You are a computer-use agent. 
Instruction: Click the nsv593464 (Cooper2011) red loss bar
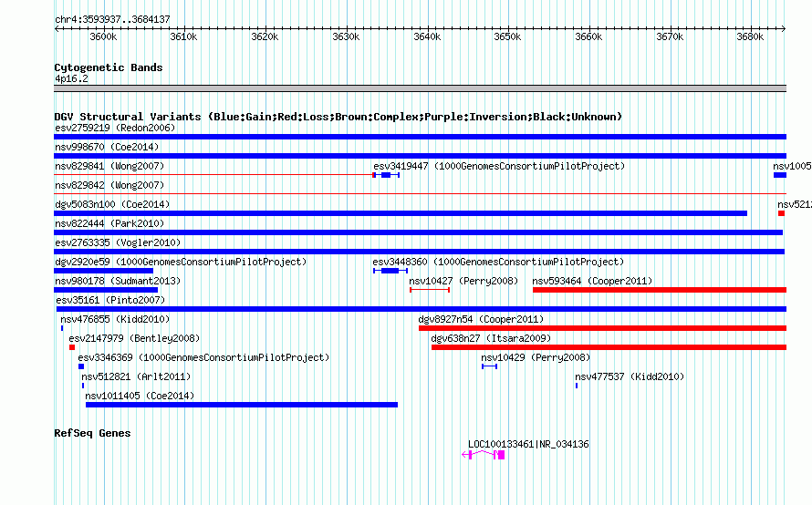660,290
